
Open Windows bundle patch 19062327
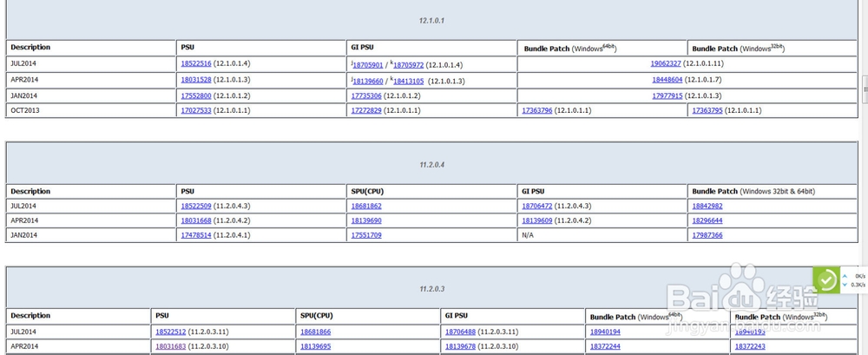666,63
